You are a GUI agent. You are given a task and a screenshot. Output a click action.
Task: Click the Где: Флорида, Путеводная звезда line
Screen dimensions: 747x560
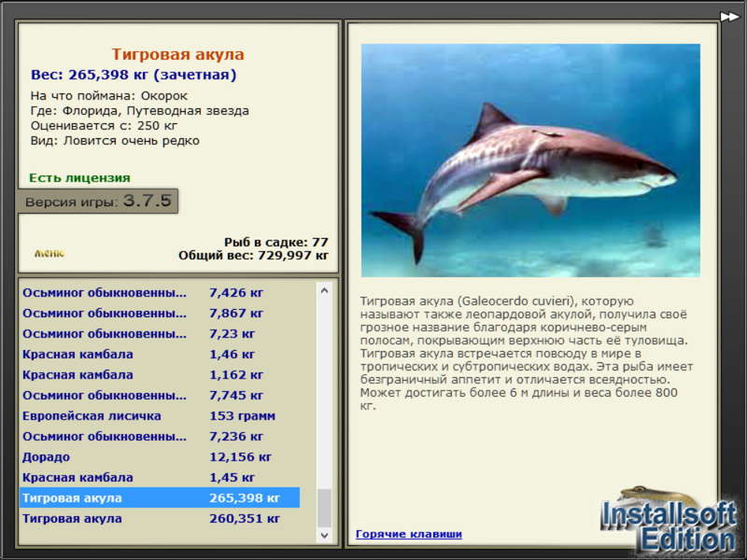[139, 111]
